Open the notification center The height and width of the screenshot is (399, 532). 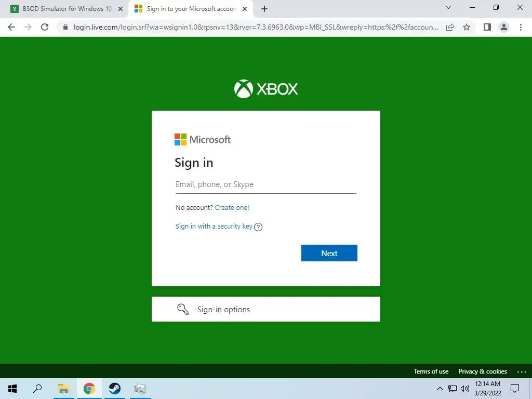(515, 389)
